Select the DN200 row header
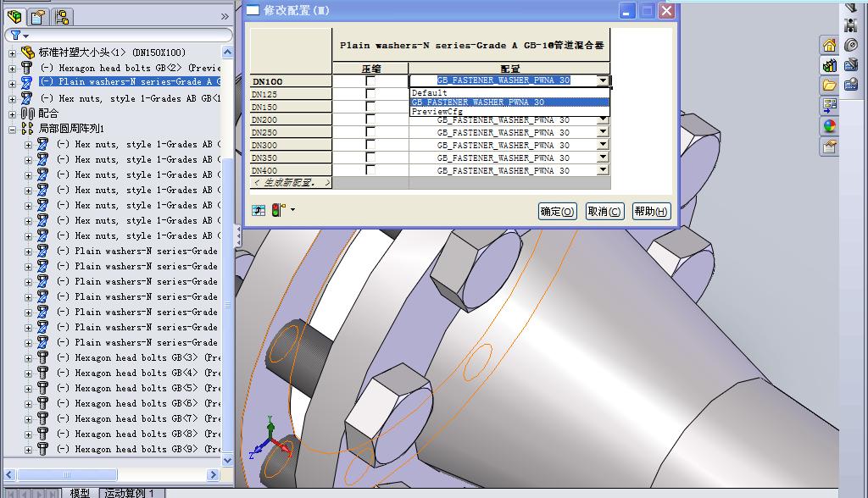Viewport: 868px width, 498px height. (x=292, y=119)
